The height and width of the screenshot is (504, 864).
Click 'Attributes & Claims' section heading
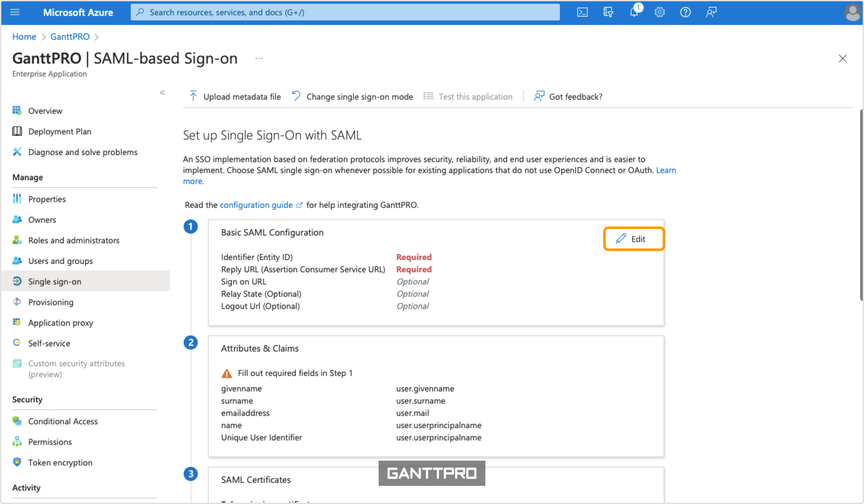tap(260, 348)
